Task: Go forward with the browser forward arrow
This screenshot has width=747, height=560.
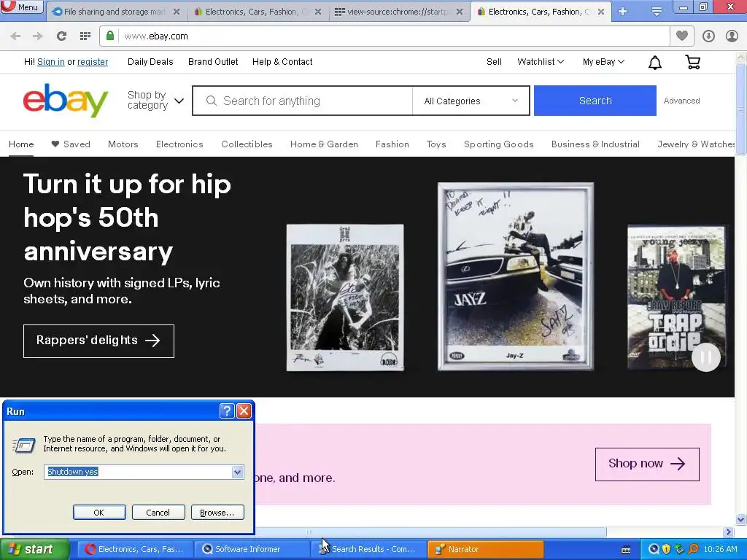Action: (38, 36)
